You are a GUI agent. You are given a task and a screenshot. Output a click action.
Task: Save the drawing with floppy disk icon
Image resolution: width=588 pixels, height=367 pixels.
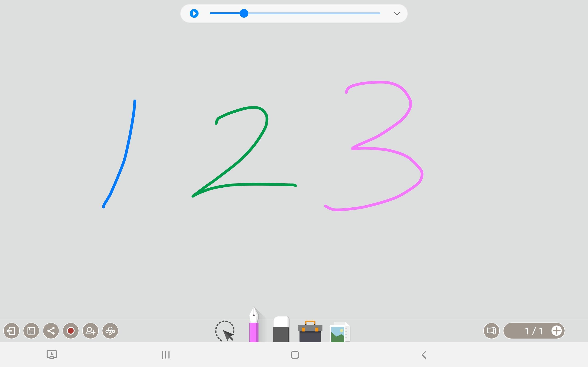(x=31, y=331)
